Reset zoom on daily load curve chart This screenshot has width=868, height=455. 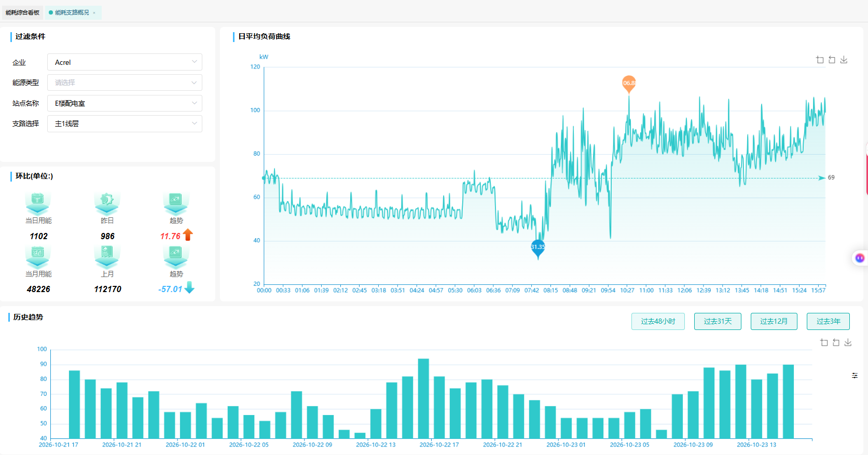click(832, 60)
